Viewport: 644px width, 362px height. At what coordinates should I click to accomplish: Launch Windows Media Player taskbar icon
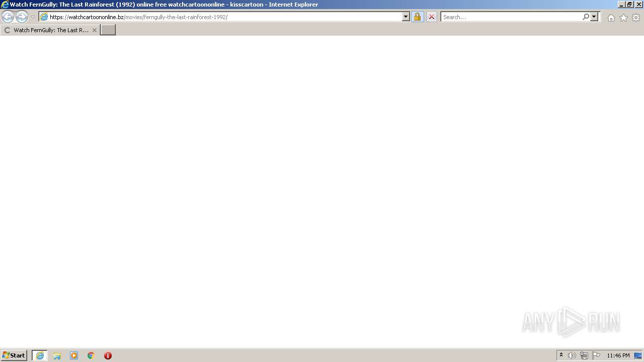(x=74, y=355)
